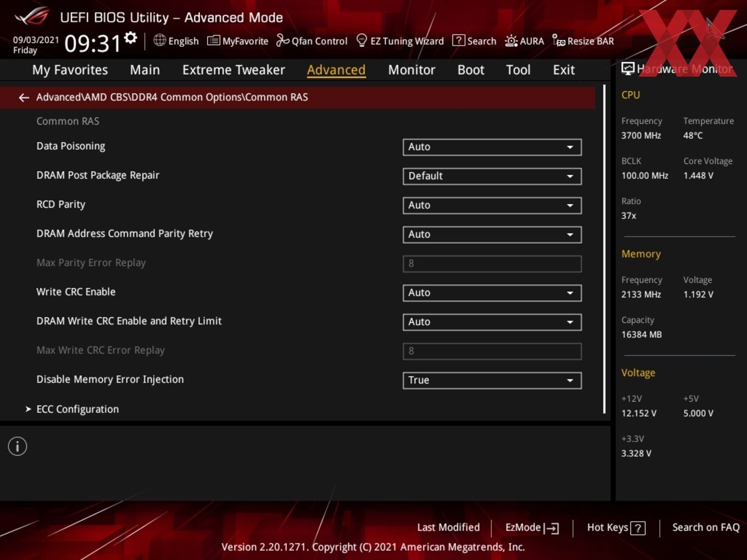Click the clock time '09:31'
The width and height of the screenshot is (747, 560).
coord(92,43)
